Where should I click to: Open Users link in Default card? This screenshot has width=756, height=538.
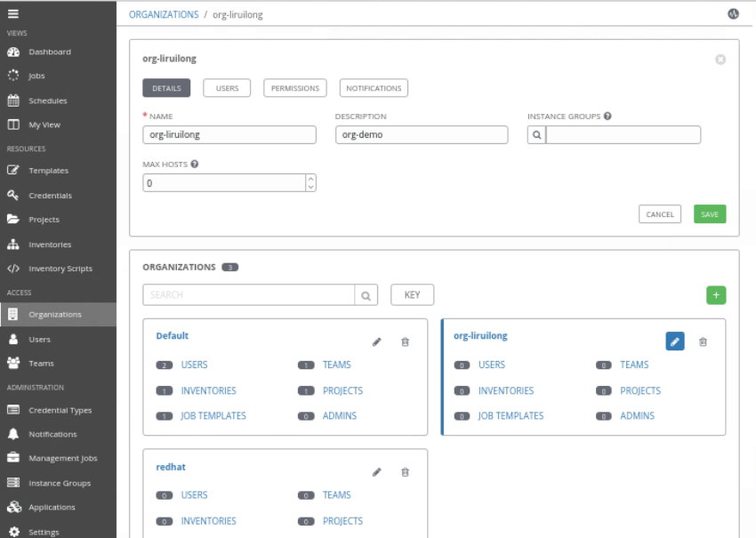coord(194,365)
